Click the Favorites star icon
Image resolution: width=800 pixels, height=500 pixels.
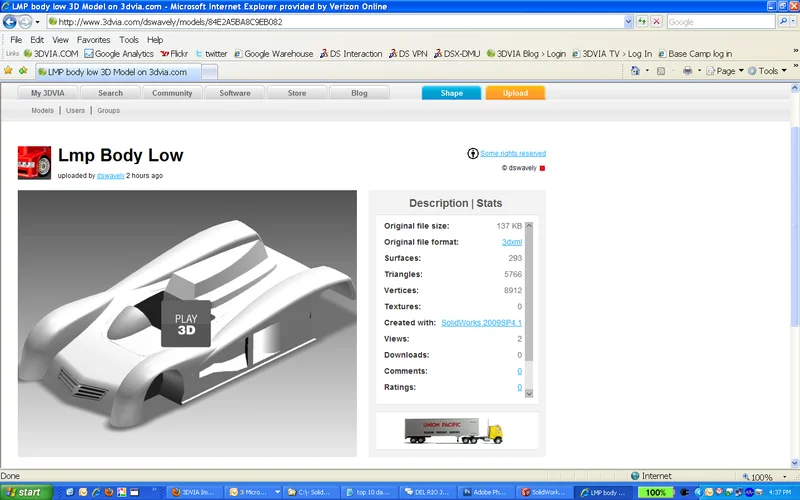point(9,71)
